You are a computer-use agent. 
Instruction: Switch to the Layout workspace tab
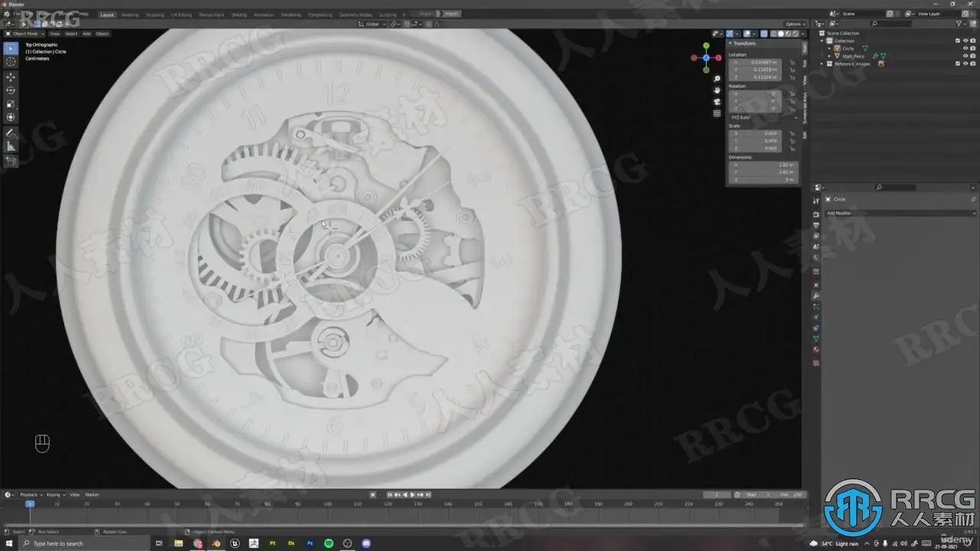[107, 14]
